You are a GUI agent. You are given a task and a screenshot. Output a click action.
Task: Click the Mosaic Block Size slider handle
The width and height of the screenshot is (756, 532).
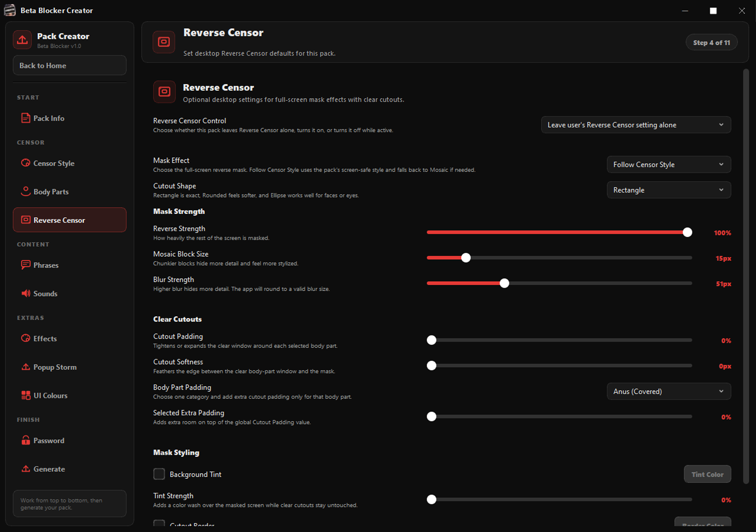click(465, 258)
